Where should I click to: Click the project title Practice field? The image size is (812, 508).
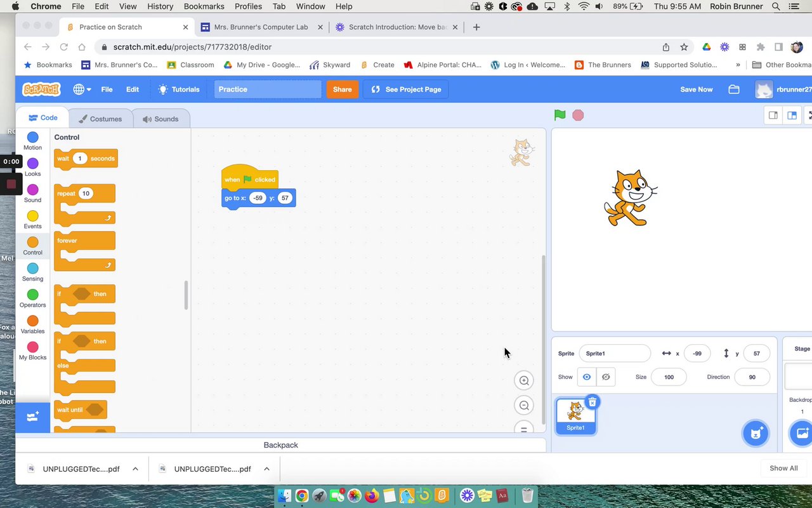(268, 90)
